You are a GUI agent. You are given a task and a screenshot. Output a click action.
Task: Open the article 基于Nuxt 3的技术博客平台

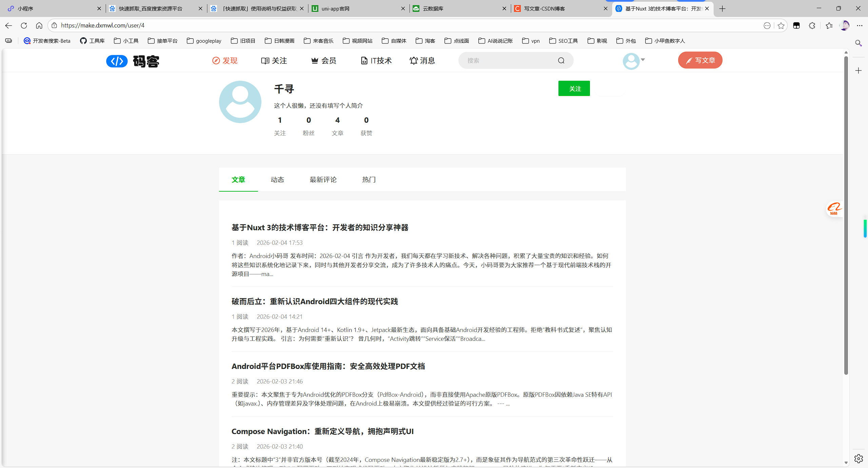click(320, 228)
